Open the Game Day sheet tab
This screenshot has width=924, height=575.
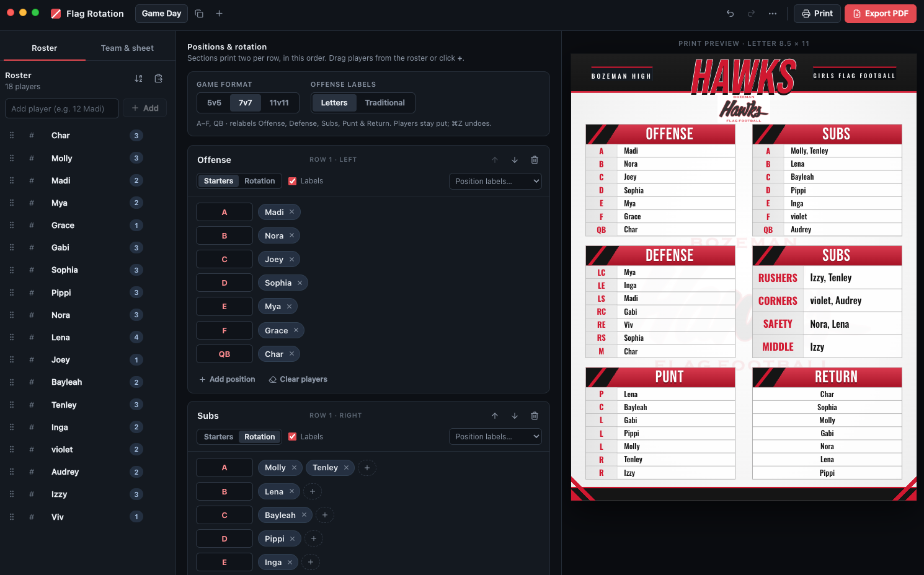point(162,14)
